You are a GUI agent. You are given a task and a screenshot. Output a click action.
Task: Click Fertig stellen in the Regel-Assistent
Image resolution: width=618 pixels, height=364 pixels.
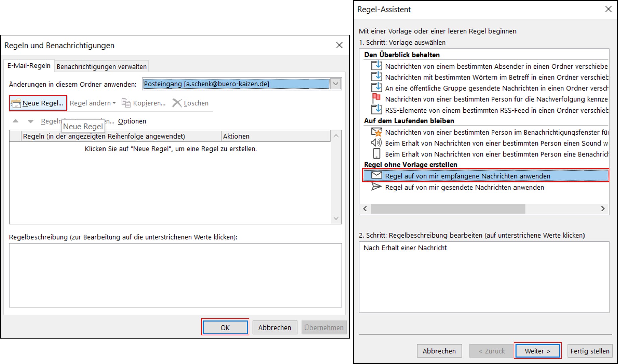590,351
